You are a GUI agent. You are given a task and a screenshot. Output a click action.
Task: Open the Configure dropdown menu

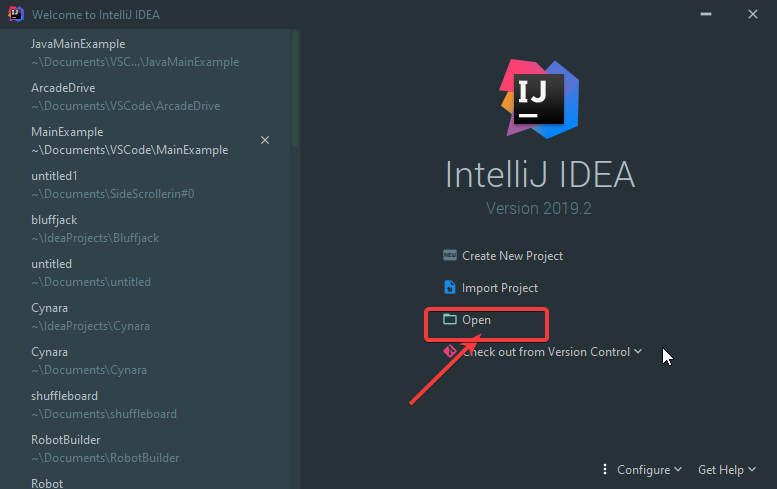649,469
